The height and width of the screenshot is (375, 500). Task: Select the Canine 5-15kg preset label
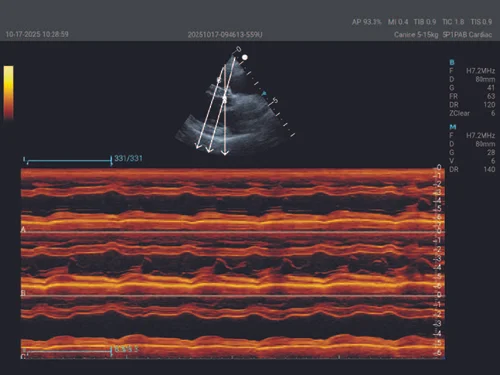(x=416, y=35)
